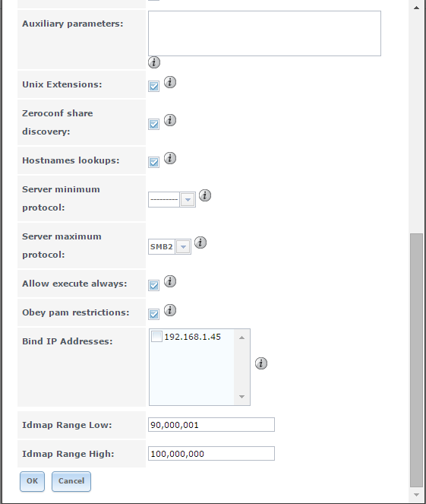Toggle Hostnames lookups checkbox
Image resolution: width=426 pixels, height=504 pixels.
[154, 162]
